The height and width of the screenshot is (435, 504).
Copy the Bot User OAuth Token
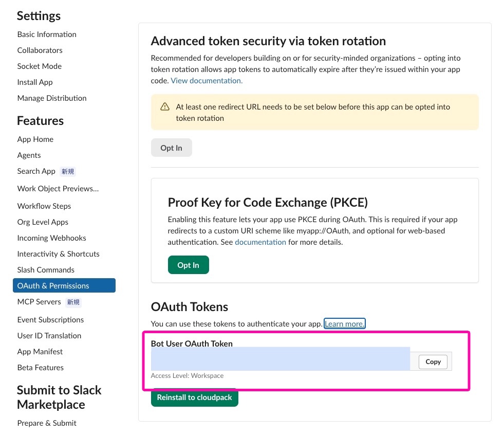tap(433, 361)
